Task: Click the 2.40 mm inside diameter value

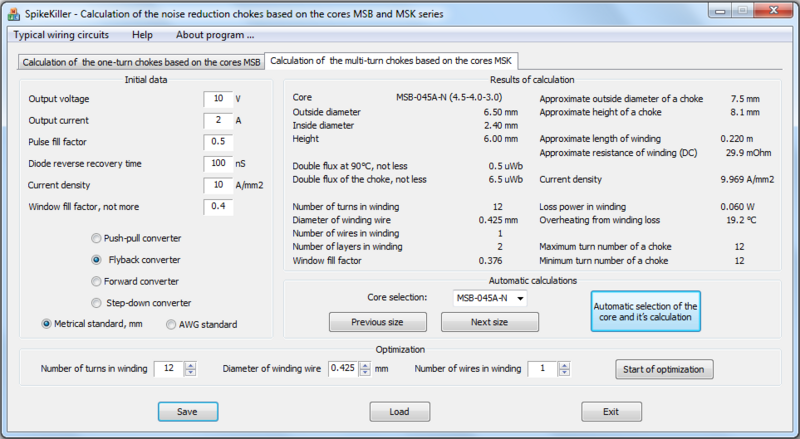Action: click(x=501, y=126)
